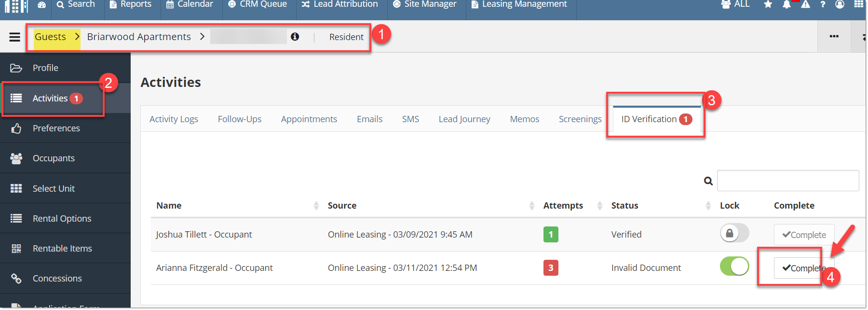Toggle lock for Arianna Fitzgerald
Viewport: 868px width, 310px height.
(734, 266)
